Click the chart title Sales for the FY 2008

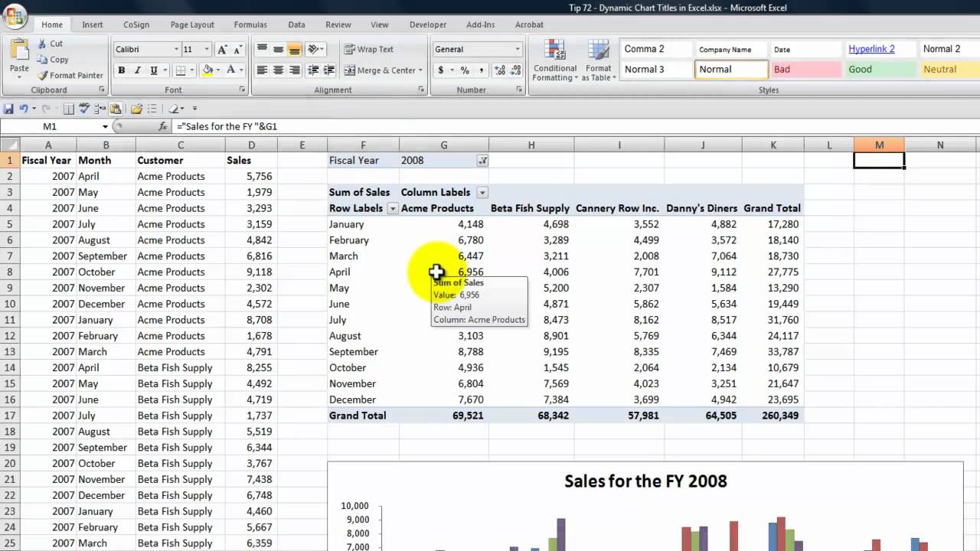tap(645, 481)
